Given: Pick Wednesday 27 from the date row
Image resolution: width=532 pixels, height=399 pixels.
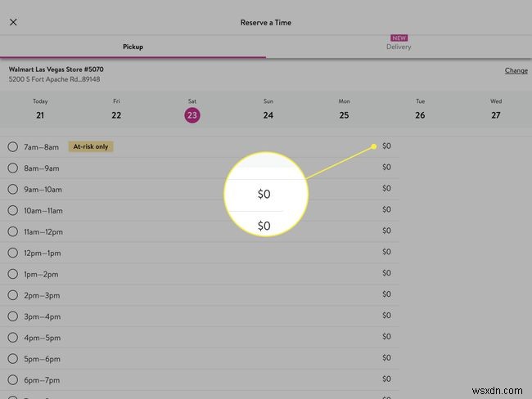Looking at the screenshot, I should pyautogui.click(x=496, y=110).
